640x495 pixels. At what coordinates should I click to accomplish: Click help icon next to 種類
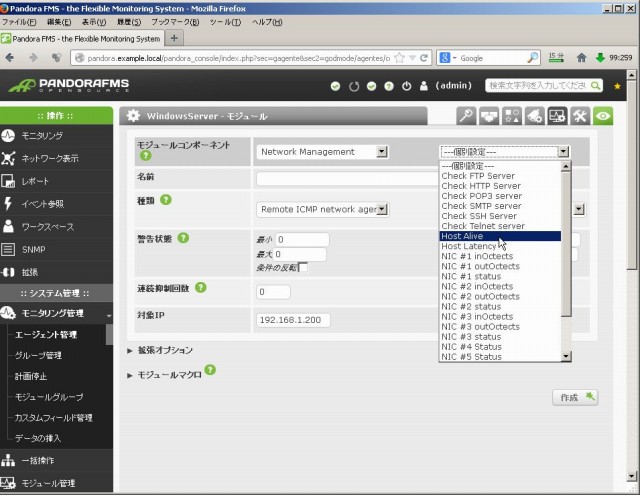point(166,200)
